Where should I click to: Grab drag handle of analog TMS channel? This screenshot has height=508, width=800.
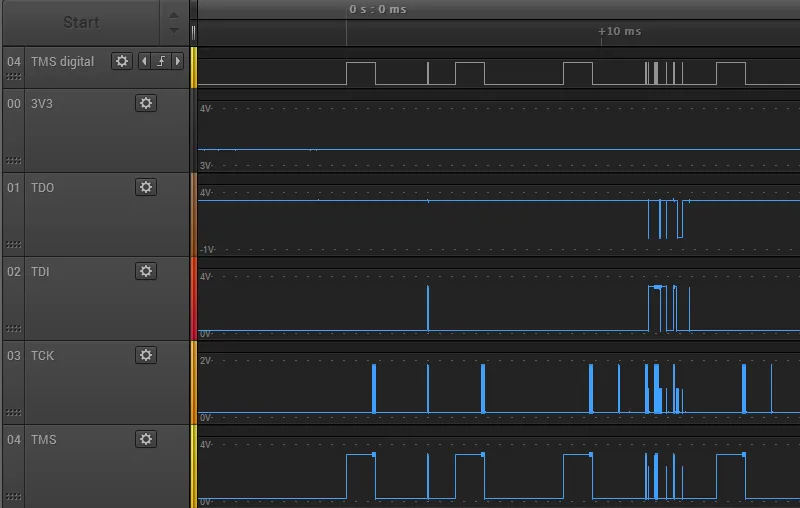coord(14,496)
